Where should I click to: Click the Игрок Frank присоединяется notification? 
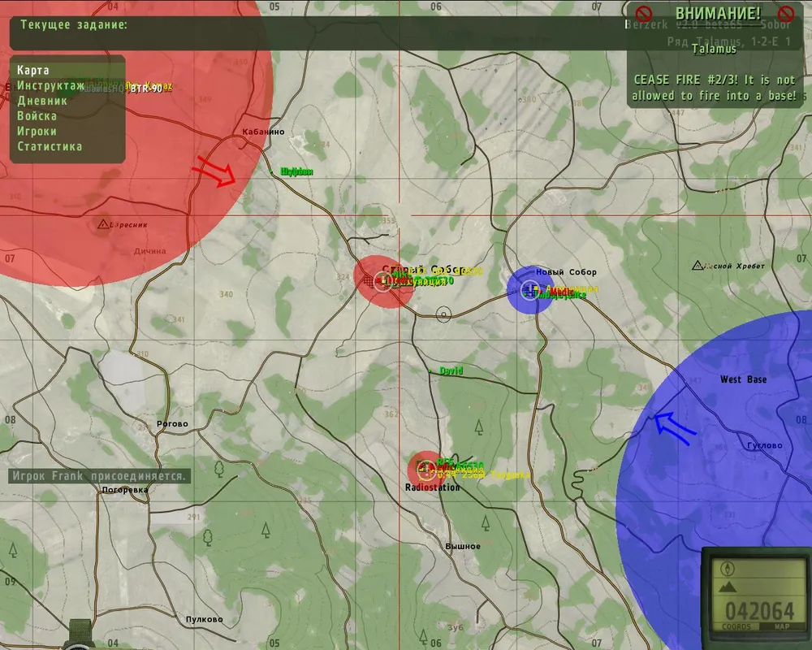99,476
